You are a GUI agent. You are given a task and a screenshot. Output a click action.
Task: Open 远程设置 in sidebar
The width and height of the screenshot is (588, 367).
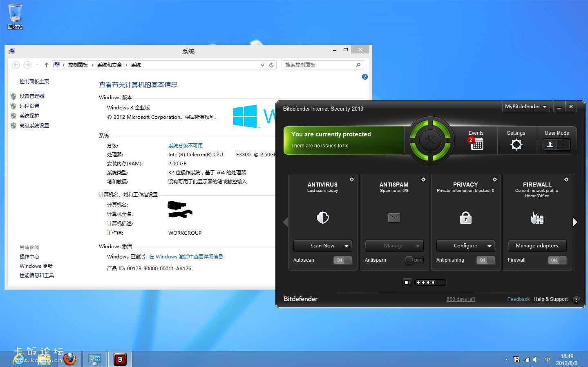pos(29,106)
